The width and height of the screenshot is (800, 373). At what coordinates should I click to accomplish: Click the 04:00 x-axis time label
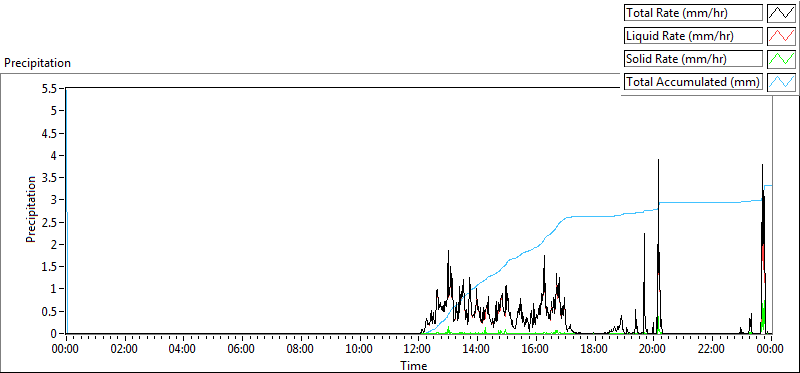(x=183, y=349)
